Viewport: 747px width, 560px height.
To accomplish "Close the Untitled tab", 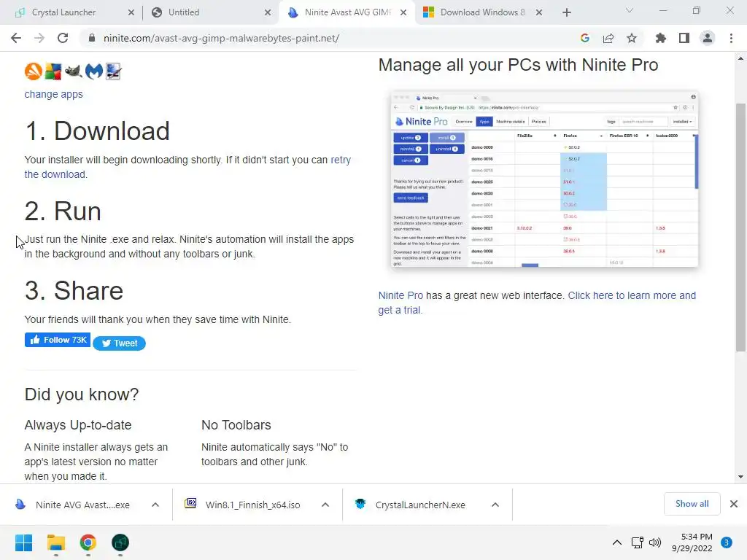I will click(x=268, y=12).
